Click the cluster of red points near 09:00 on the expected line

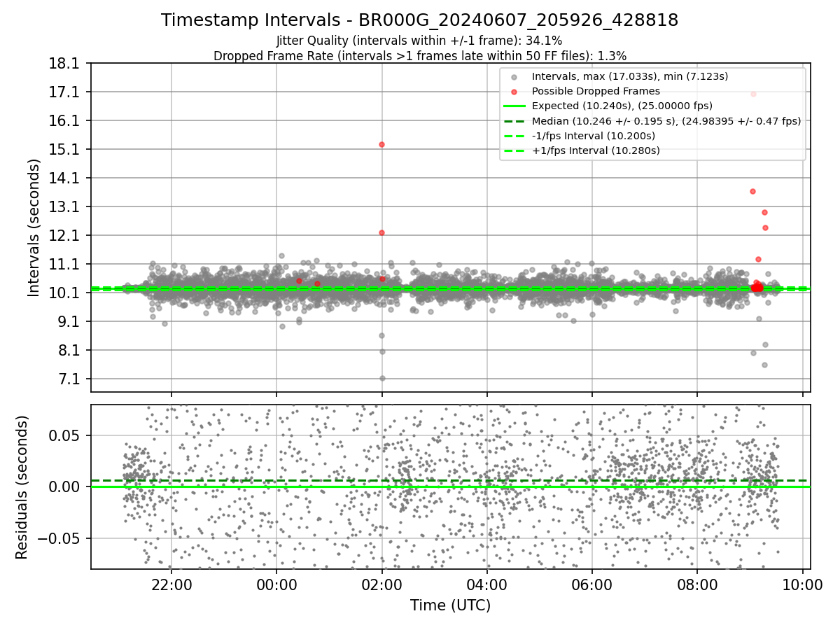pyautogui.click(x=757, y=287)
